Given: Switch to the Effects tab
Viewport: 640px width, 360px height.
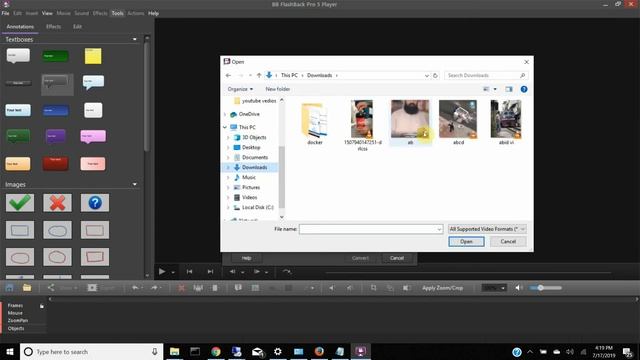Looking at the screenshot, I should pyautogui.click(x=53, y=27).
